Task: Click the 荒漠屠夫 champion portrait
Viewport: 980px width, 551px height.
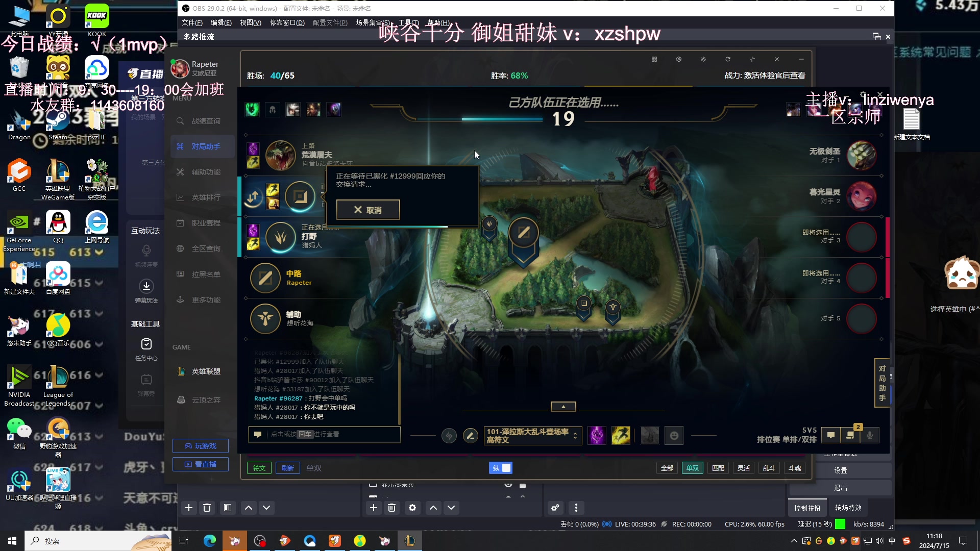Action: pos(281,155)
